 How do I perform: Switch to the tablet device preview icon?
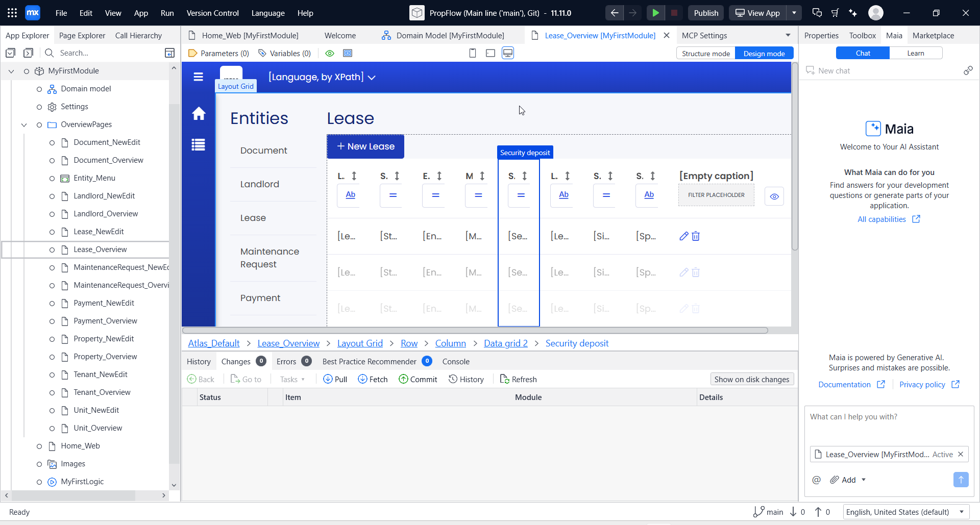(x=491, y=53)
